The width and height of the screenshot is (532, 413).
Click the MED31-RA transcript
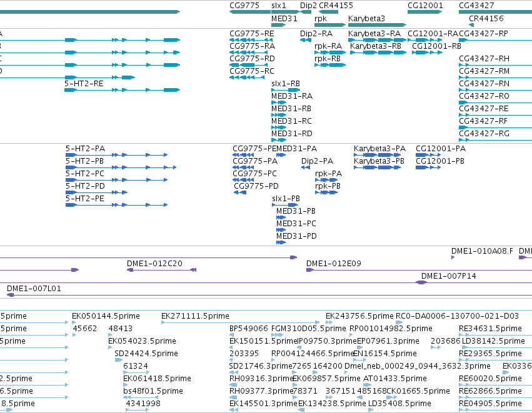[x=279, y=102]
